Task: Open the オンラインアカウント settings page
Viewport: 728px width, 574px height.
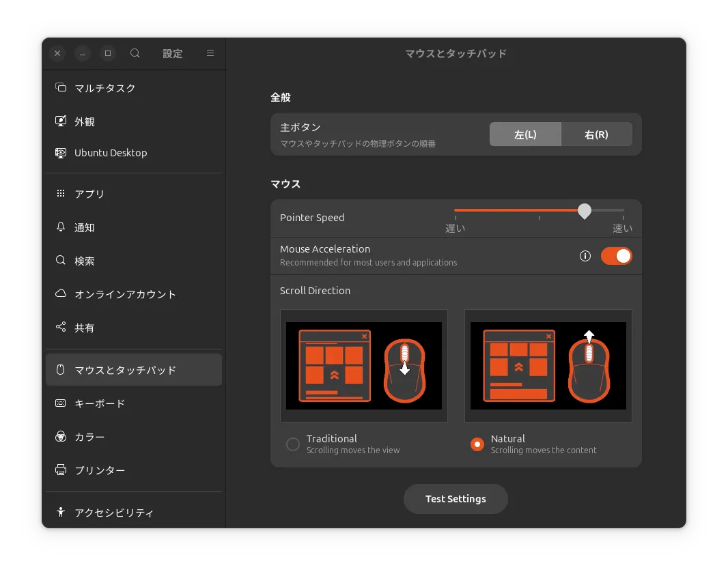Action: 134,293
